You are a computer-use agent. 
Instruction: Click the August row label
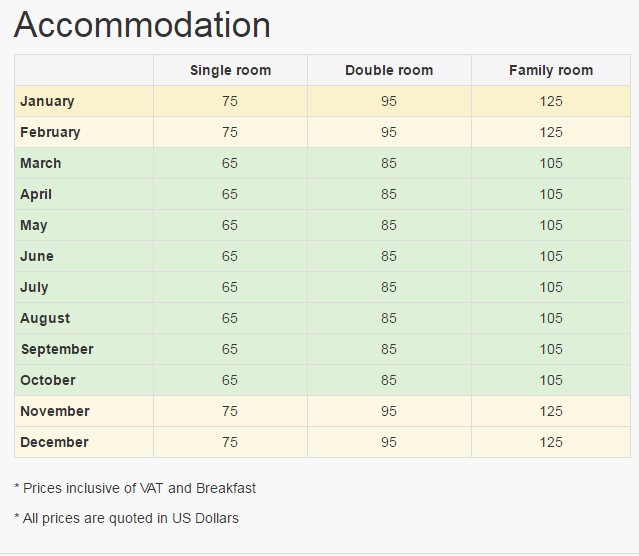45,318
